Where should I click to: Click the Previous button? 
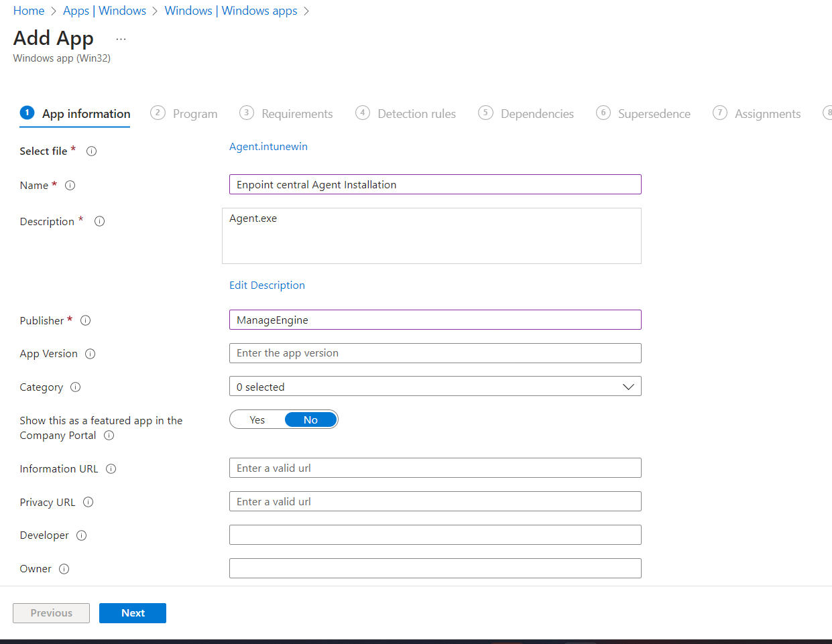click(x=51, y=613)
